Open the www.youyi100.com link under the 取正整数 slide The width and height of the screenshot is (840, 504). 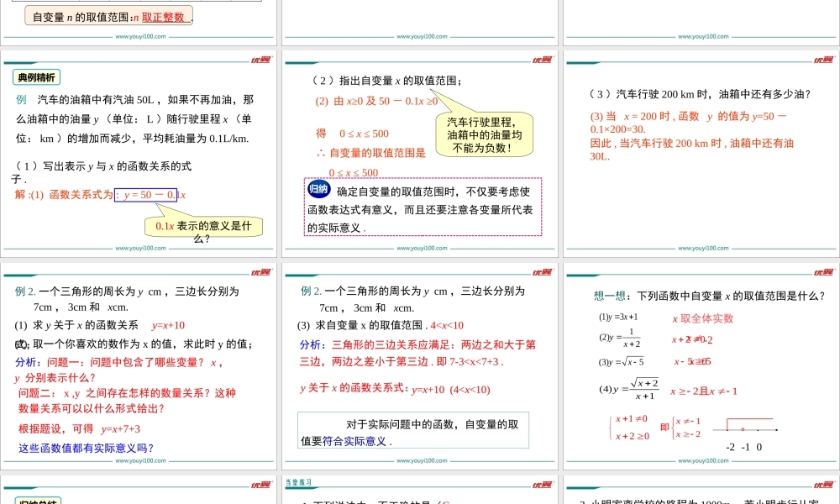[x=141, y=37]
